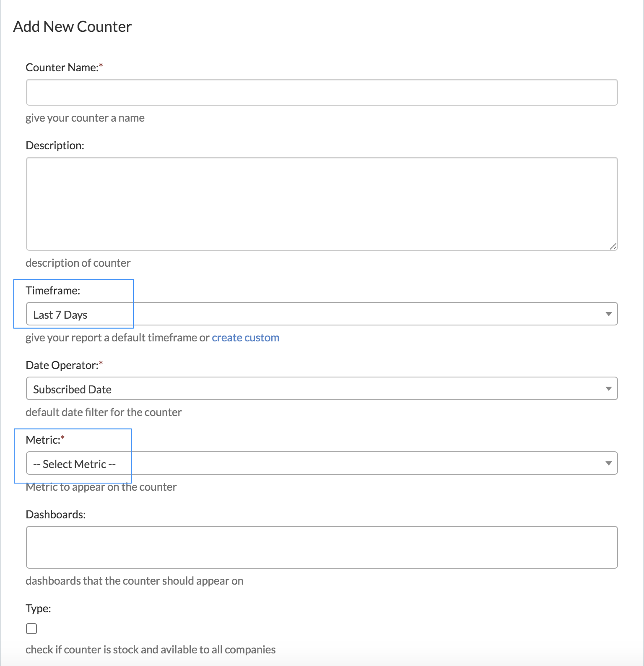
Task: Open the Select Metric dropdown arrow
Action: (x=608, y=463)
